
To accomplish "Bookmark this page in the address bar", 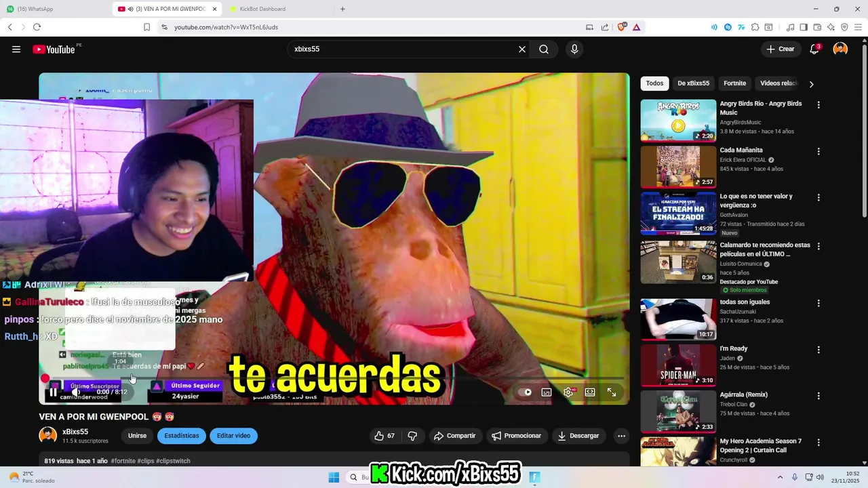I will [146, 27].
